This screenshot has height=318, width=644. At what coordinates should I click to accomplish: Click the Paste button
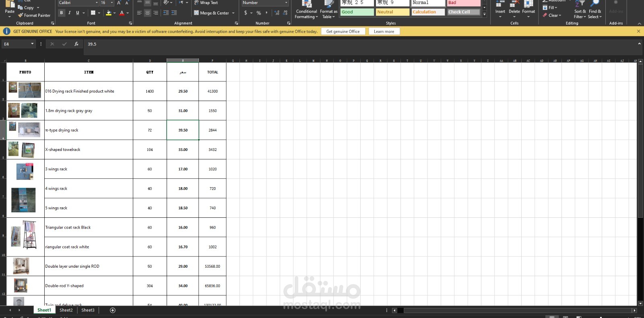[10, 8]
